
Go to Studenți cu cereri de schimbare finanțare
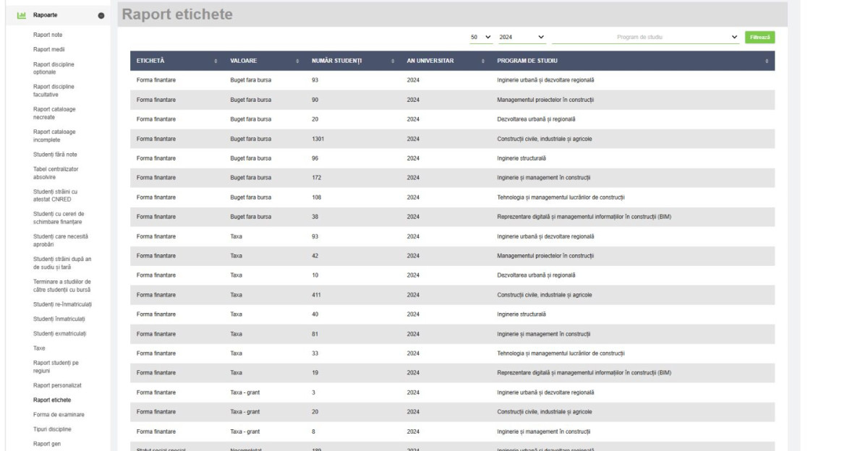click(59, 218)
